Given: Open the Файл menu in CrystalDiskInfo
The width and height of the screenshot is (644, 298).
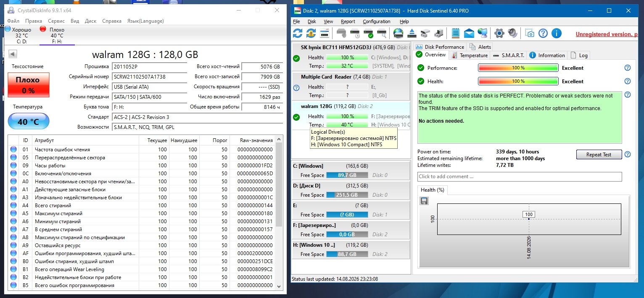Looking at the screenshot, I should pyautogui.click(x=13, y=21).
